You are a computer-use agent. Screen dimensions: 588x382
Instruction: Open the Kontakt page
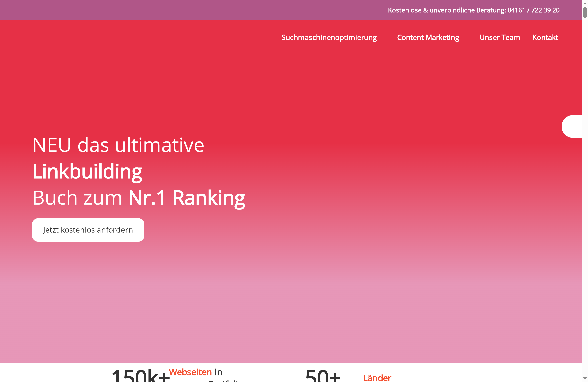pos(545,38)
